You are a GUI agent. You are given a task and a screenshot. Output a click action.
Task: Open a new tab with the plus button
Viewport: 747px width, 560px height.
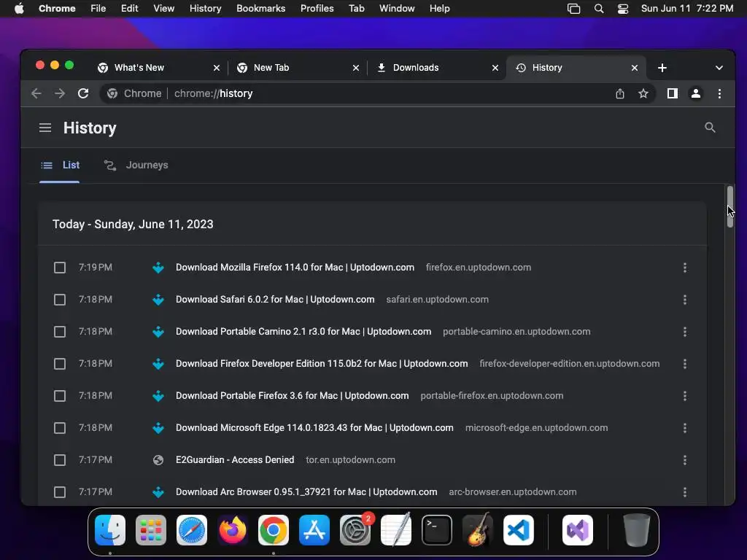click(x=662, y=68)
